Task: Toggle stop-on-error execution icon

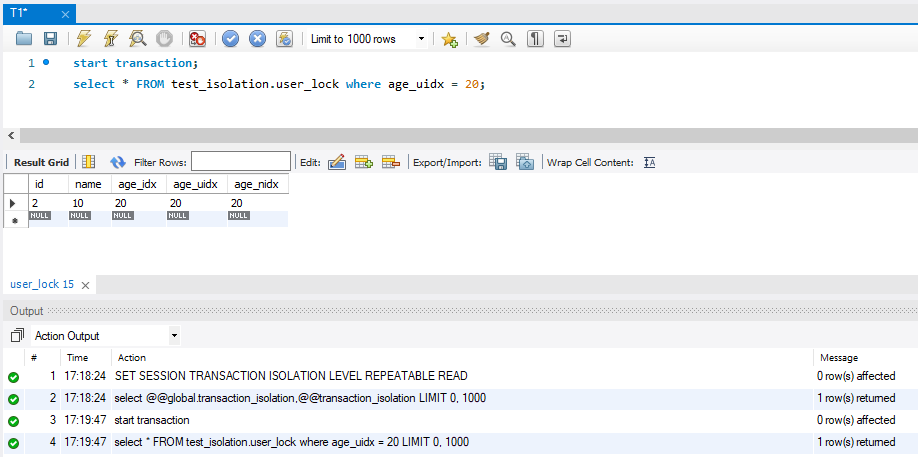Action: coord(197,39)
